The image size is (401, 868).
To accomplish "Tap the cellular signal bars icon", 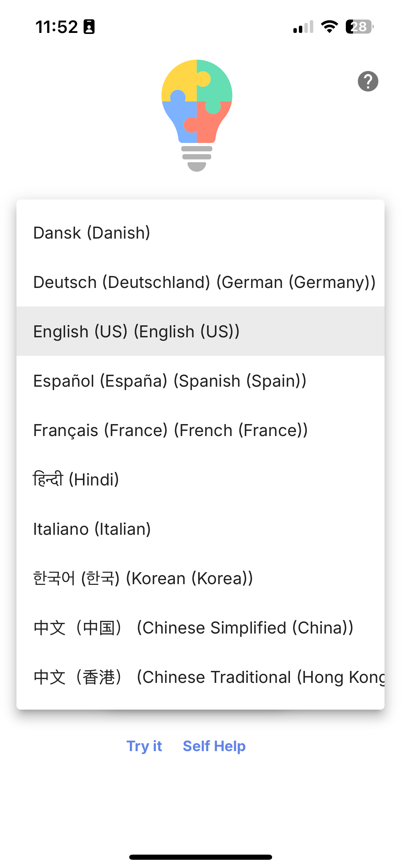I will coord(303,26).
